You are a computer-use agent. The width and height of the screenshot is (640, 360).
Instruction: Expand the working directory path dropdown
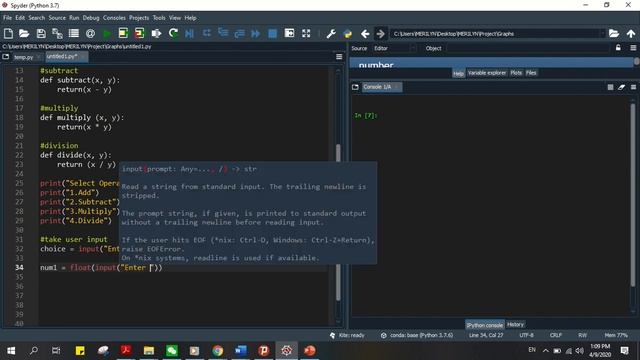(x=602, y=33)
